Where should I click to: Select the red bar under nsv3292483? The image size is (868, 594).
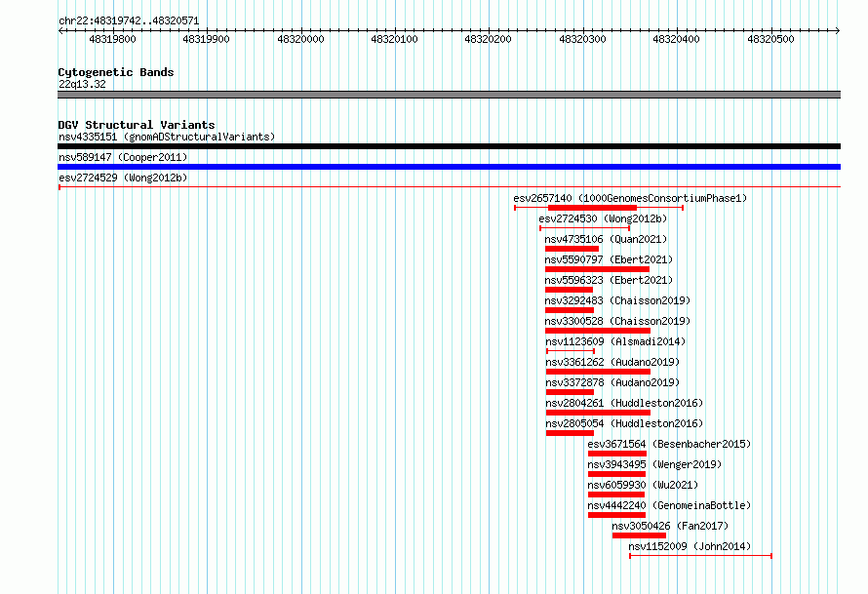tap(570, 310)
